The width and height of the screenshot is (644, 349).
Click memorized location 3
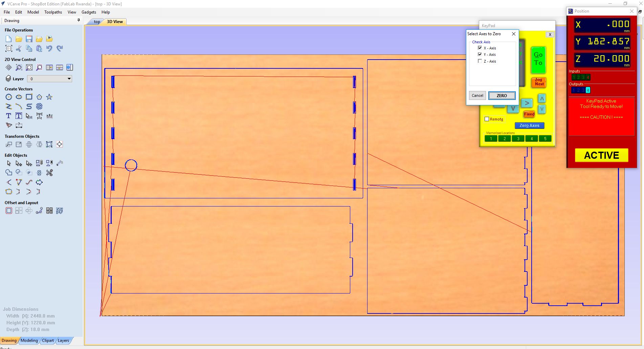(518, 138)
